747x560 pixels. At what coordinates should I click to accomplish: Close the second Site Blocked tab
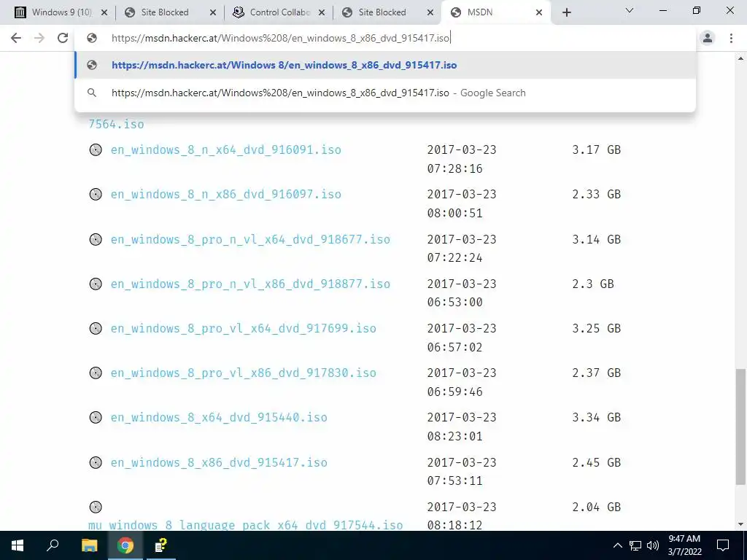click(x=430, y=12)
